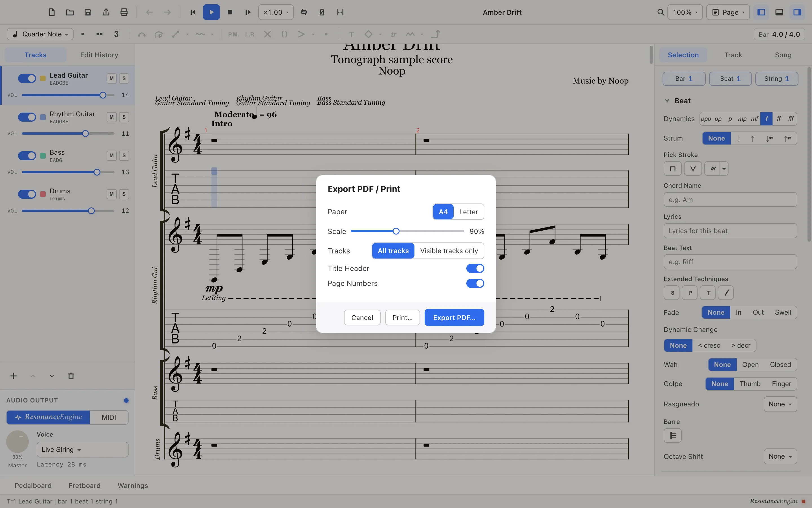The image size is (812, 508).
Task: Open the 100% zoom dropdown
Action: coord(685,12)
